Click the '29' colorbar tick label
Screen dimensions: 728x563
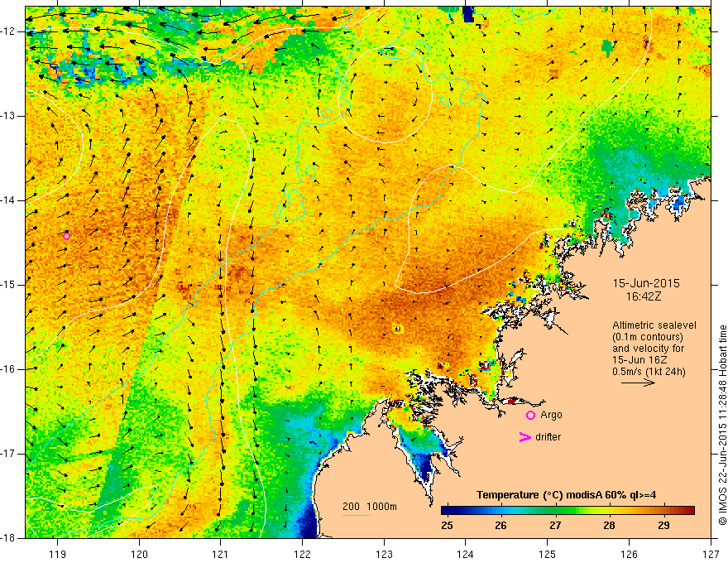click(x=664, y=526)
